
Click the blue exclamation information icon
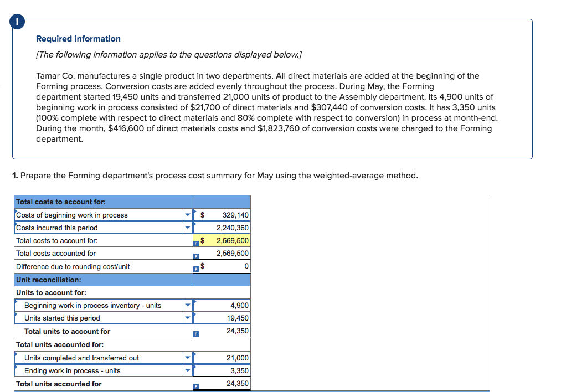pos(17,22)
